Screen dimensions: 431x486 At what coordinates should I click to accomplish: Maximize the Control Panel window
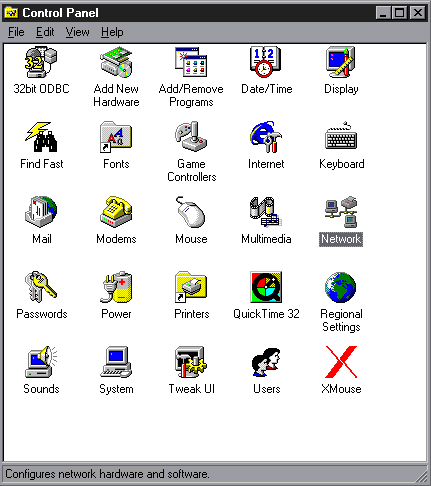(x=399, y=13)
